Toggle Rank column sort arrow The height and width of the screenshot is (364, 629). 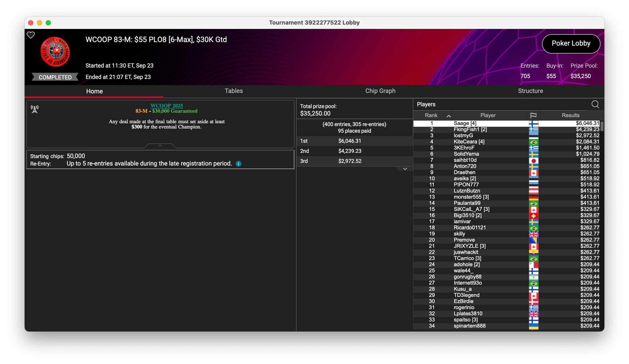coord(449,116)
